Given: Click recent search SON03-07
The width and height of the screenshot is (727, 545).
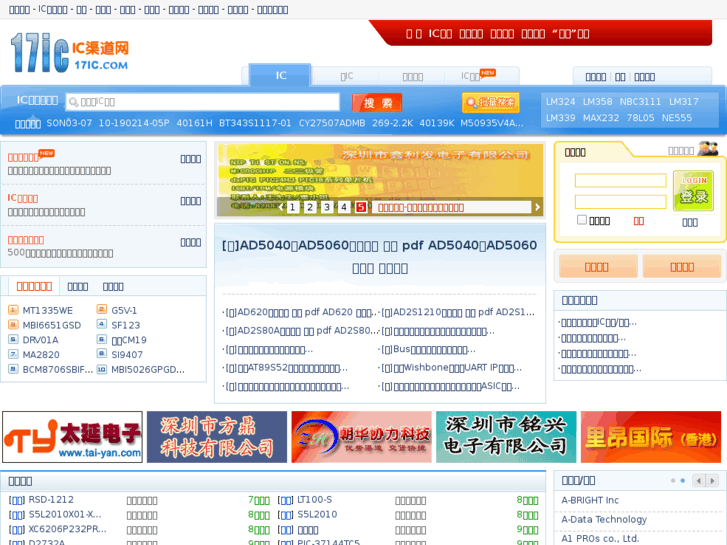Looking at the screenshot, I should click(x=69, y=123).
